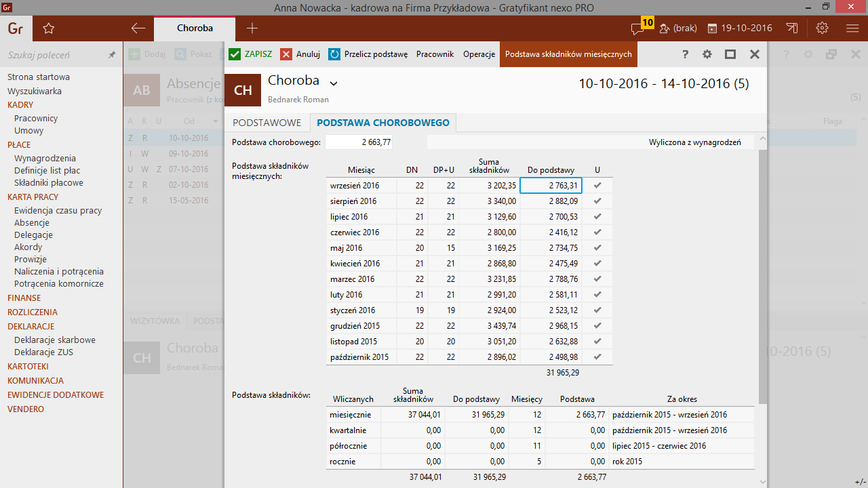Expand the PŁACE sidebar section

[19, 144]
